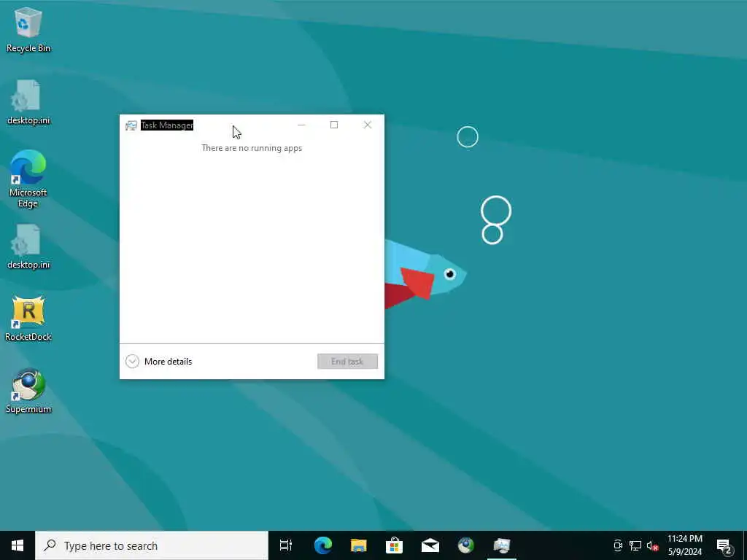The width and height of the screenshot is (747, 560).
Task: Open the clock showing 11:24 PM
Action: click(685, 545)
